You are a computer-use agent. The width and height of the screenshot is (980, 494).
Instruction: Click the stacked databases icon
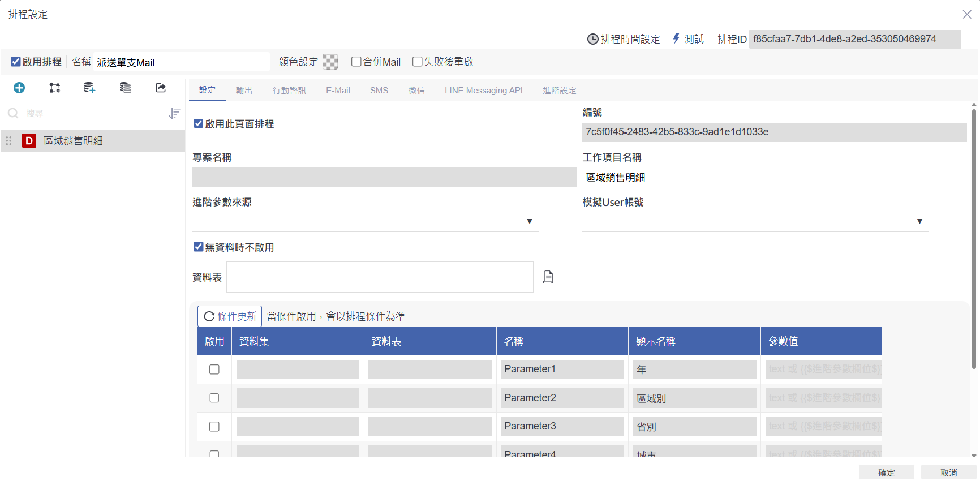[126, 88]
